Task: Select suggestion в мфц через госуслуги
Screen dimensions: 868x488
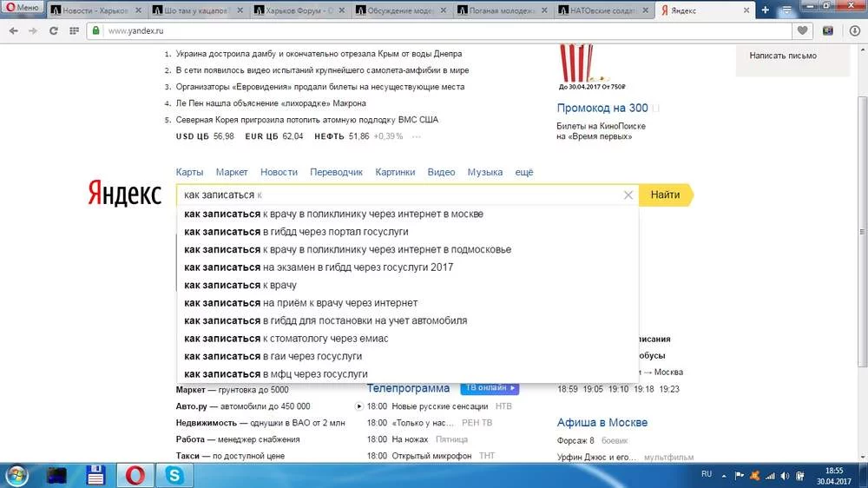Action: pos(407,374)
